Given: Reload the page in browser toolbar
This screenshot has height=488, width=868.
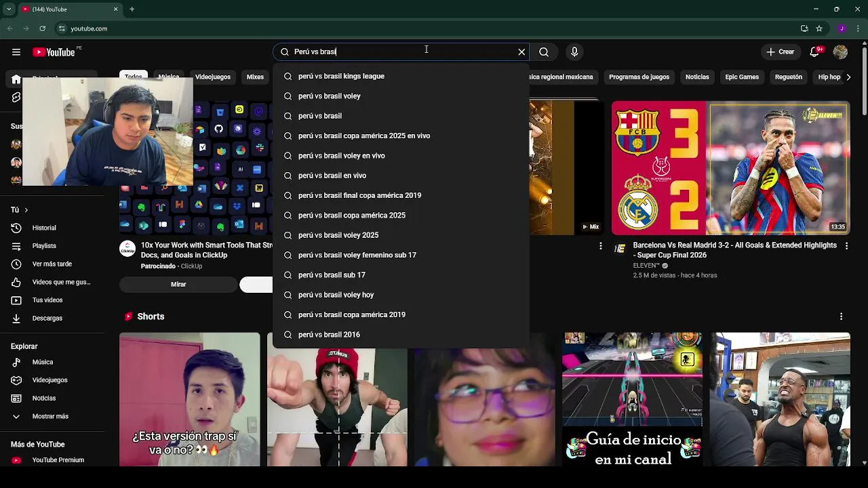Looking at the screenshot, I should tap(43, 28).
